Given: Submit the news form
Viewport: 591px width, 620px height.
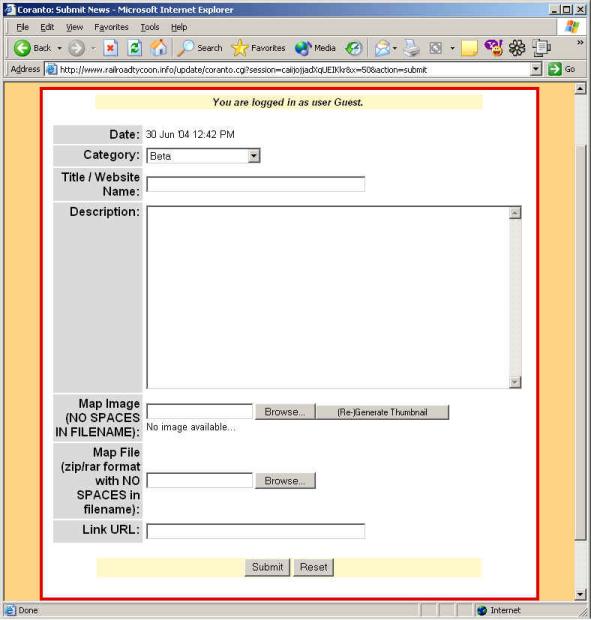Looking at the screenshot, I should point(267,567).
